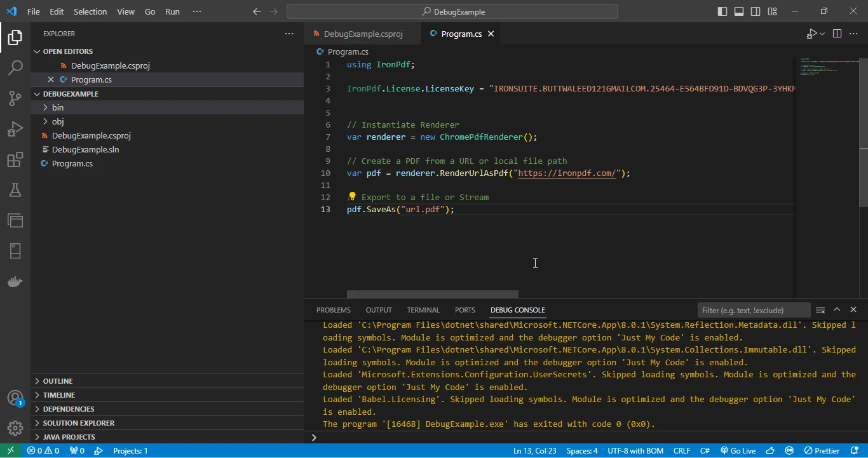Image resolution: width=868 pixels, height=458 pixels.
Task: Switch to DebugExample.csproj editor tab
Action: 362,34
